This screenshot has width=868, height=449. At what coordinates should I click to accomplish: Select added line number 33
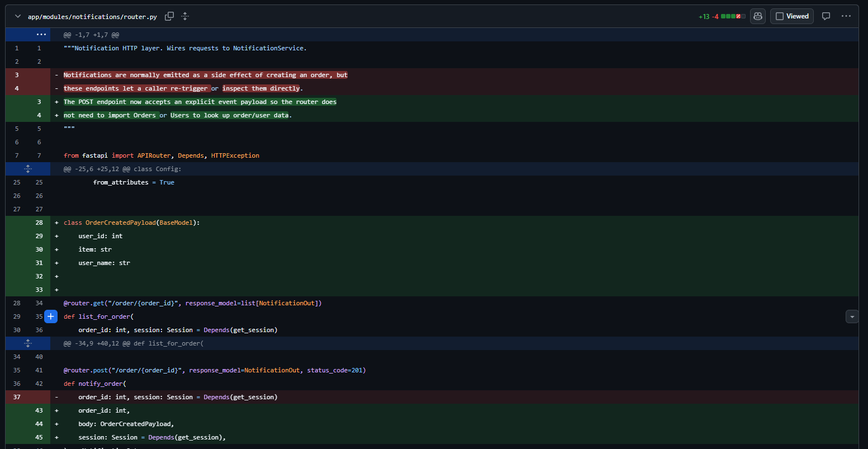tap(39, 290)
